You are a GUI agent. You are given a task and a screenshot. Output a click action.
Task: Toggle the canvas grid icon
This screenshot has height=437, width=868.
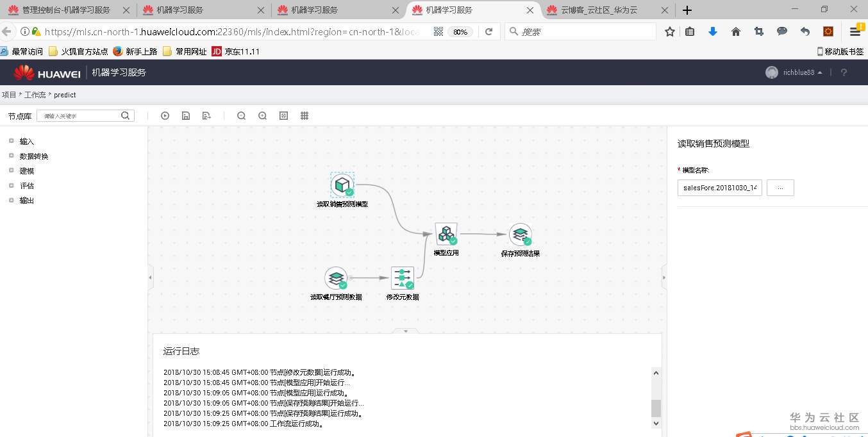(x=305, y=116)
